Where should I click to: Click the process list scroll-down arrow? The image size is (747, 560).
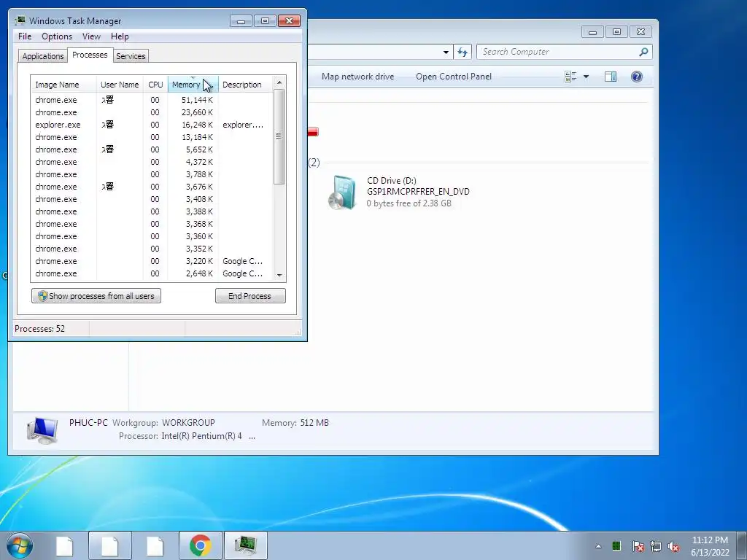pos(279,275)
